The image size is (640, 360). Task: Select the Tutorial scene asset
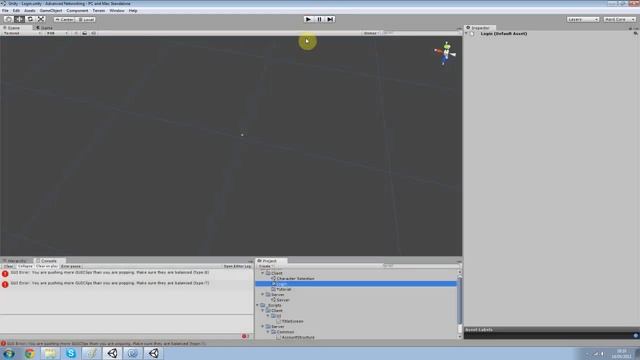284,289
